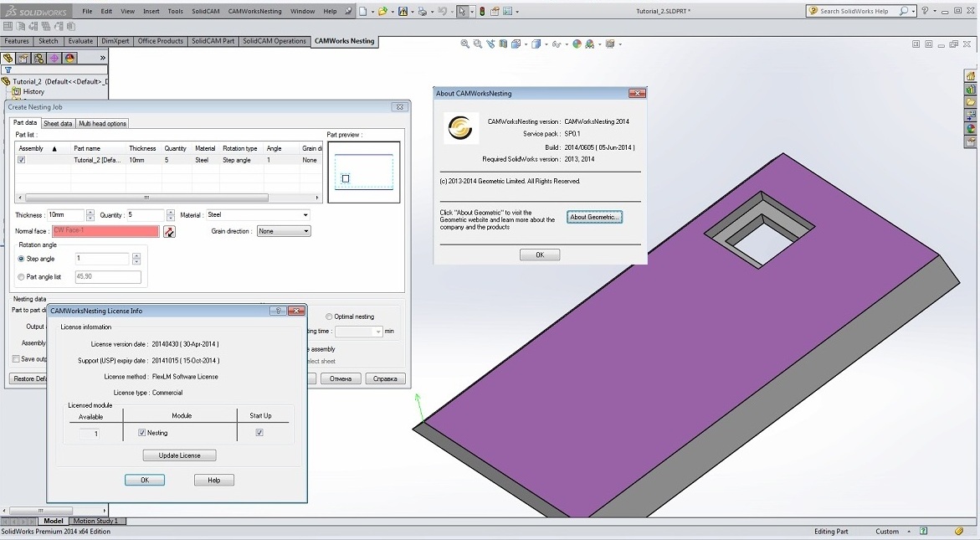Open the Custom units dropdown in status bar
The image size is (980, 540).
click(x=890, y=532)
